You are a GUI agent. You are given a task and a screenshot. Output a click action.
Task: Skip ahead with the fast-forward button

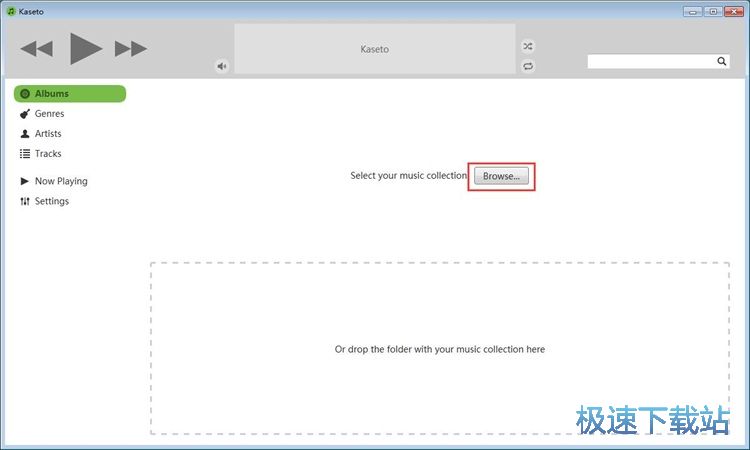(x=131, y=48)
